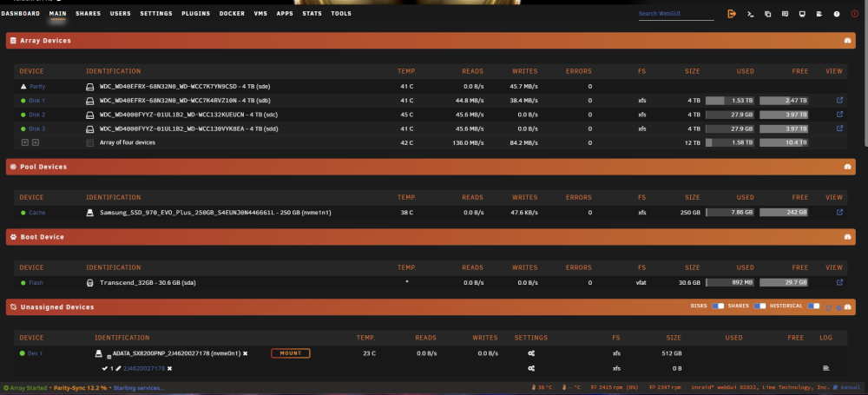Viewport: 868px width, 395px height.
Task: Click the drive icon of Disk 2
Action: 89,115
